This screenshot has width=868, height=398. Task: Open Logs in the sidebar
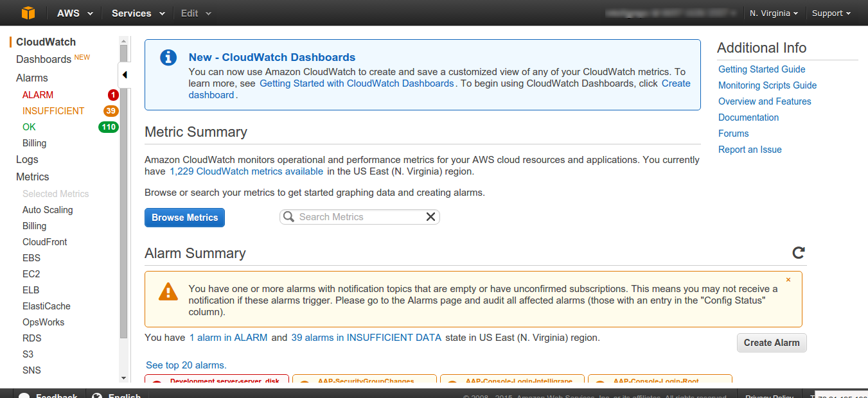pos(27,159)
